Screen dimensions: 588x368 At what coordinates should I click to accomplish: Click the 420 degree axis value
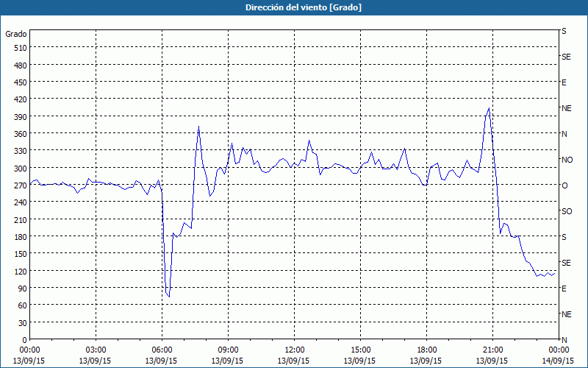click(21, 99)
